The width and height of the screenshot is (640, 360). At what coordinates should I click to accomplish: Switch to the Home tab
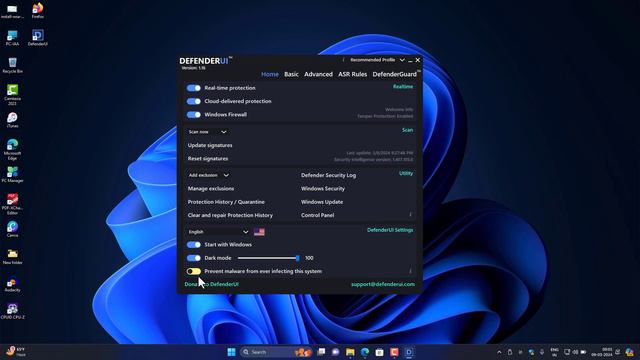(270, 74)
